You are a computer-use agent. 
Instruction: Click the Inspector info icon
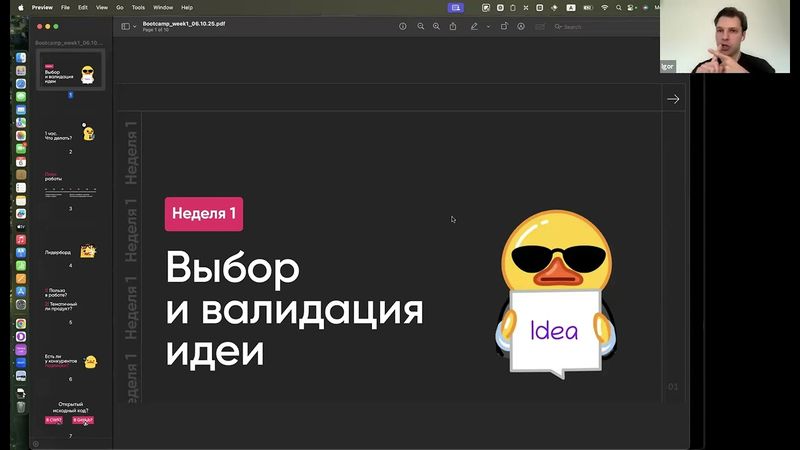coord(403,27)
